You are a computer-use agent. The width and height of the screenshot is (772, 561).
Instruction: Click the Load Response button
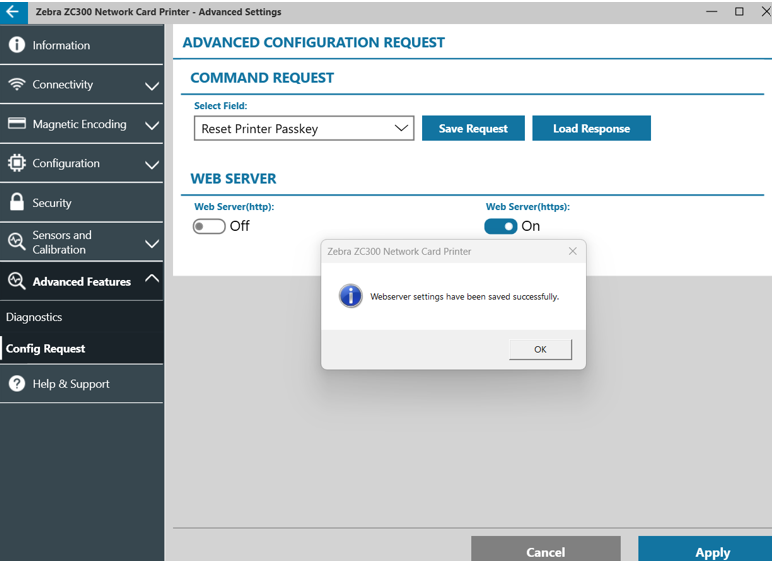coord(591,129)
